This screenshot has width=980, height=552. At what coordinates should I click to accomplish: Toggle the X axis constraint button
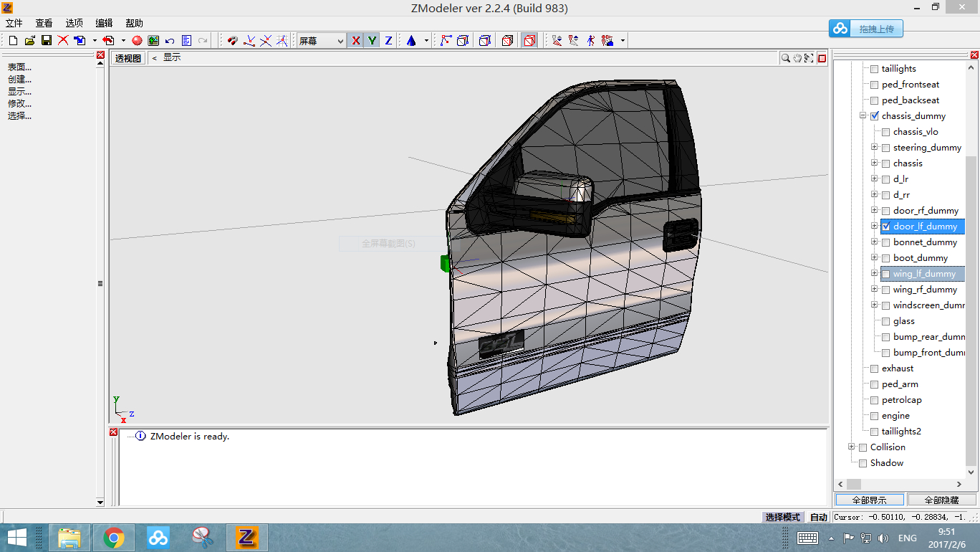[355, 41]
